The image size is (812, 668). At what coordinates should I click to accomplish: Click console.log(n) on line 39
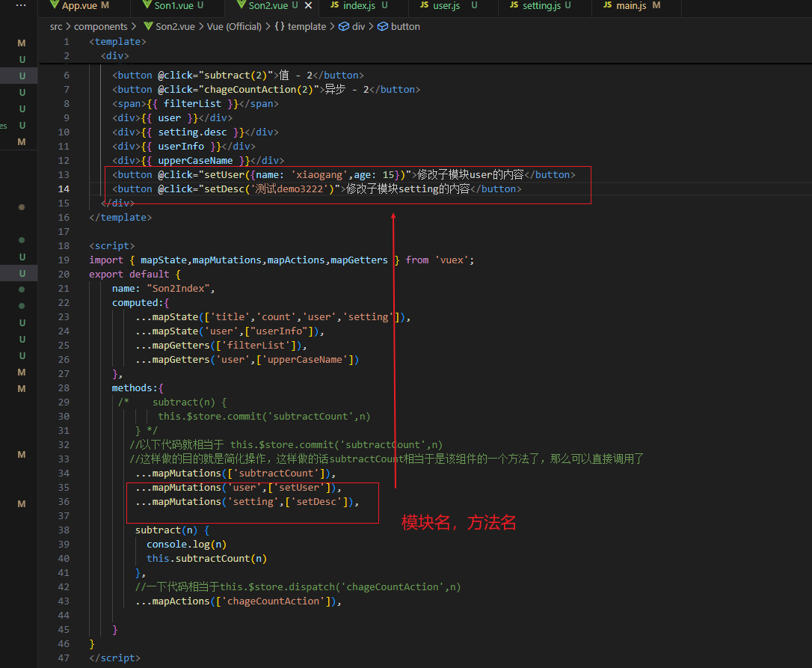[x=186, y=545]
